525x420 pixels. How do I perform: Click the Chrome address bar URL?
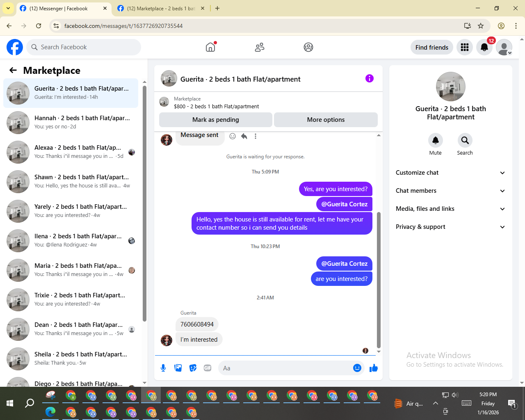[123, 26]
